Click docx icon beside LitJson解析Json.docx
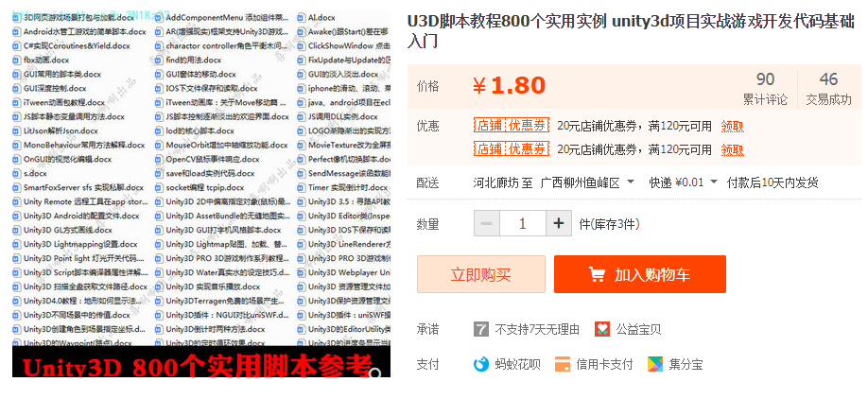 [x=17, y=130]
